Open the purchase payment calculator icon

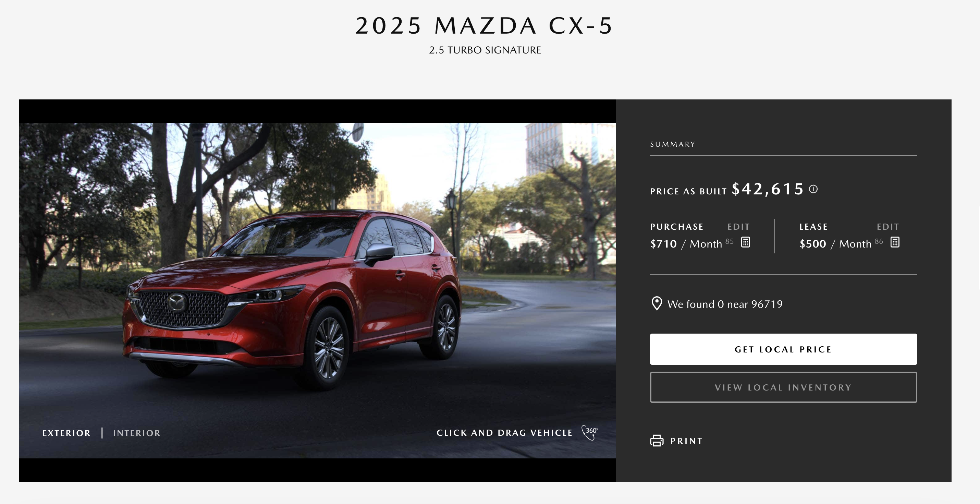click(x=746, y=242)
